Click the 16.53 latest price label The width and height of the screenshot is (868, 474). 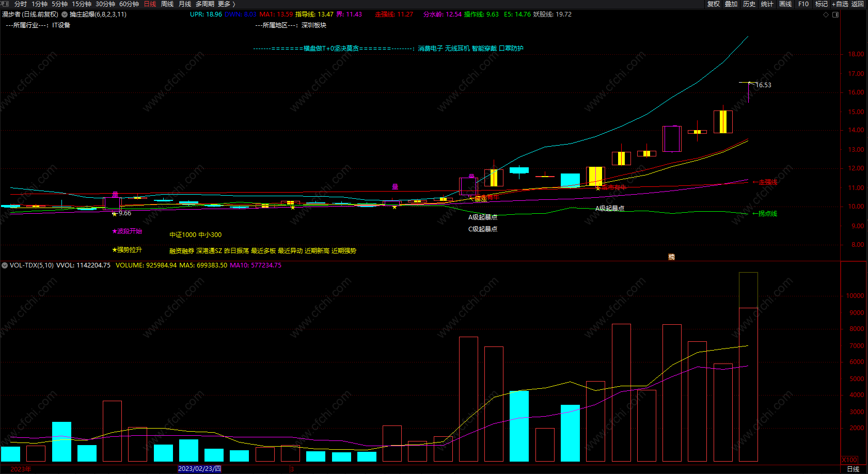click(x=764, y=85)
